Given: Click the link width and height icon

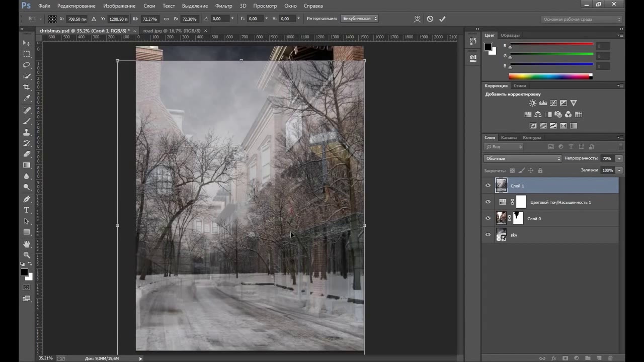Looking at the screenshot, I should pyautogui.click(x=167, y=19).
